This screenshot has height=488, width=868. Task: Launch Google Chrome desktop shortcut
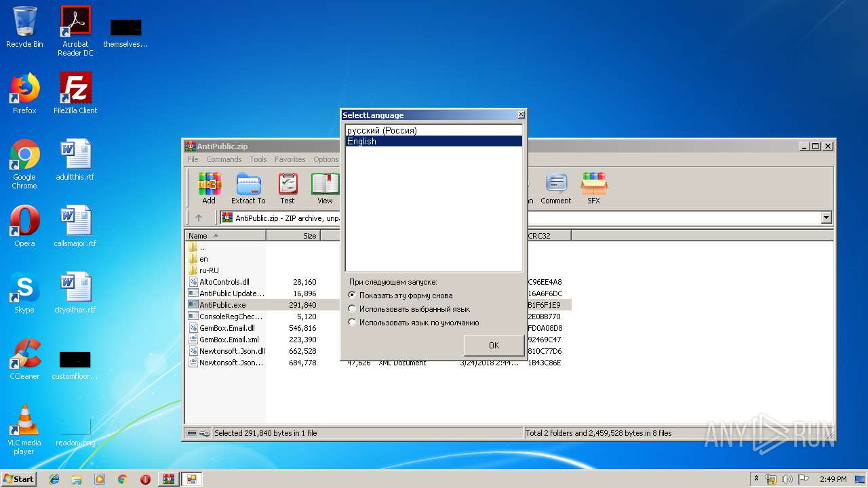pos(24,165)
